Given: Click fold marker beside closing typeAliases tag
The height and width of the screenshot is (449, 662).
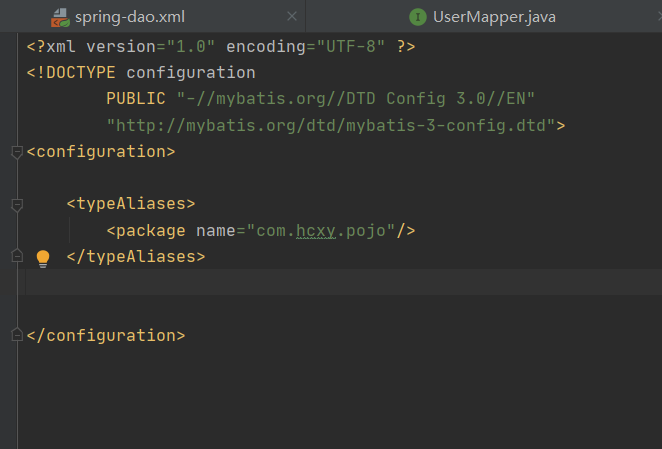Looking at the screenshot, I should tap(16, 256).
